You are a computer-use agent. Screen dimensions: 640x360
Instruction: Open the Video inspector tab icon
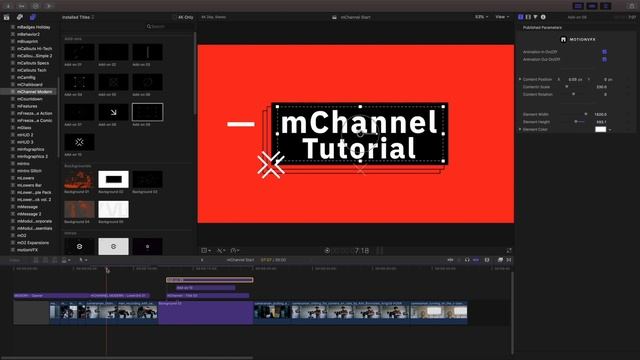pyautogui.click(x=520, y=17)
